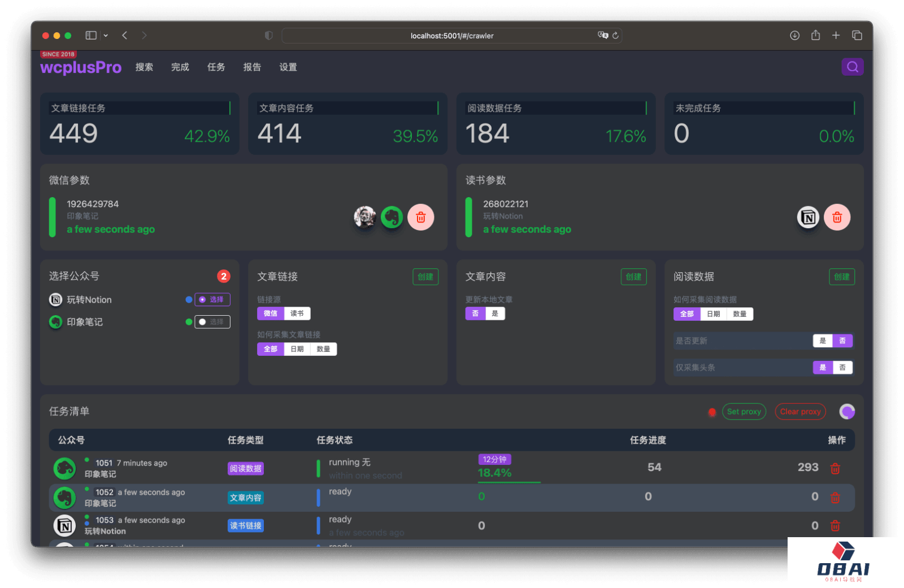Image resolution: width=904 pixels, height=588 pixels.
Task: Open the Safari share menu
Action: (x=815, y=35)
